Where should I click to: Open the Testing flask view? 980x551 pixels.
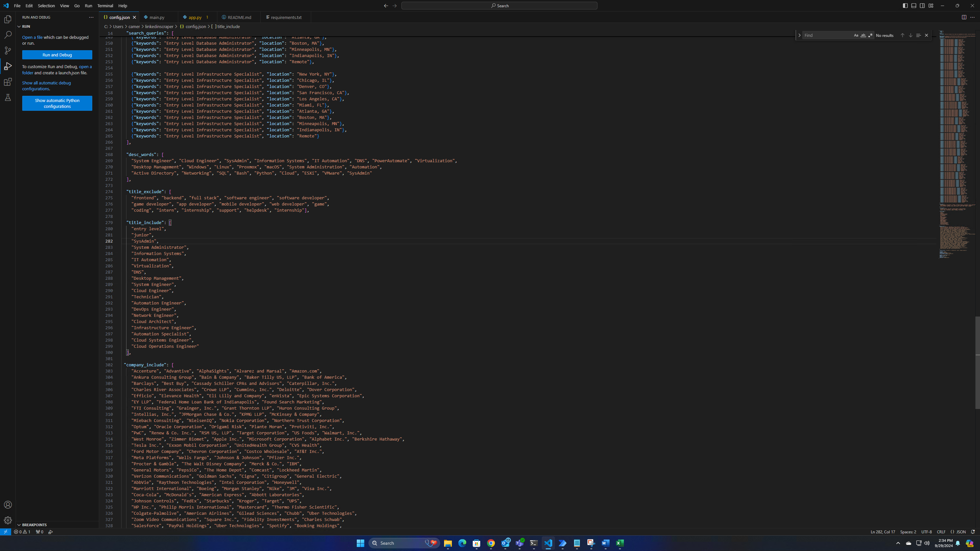tap(8, 98)
